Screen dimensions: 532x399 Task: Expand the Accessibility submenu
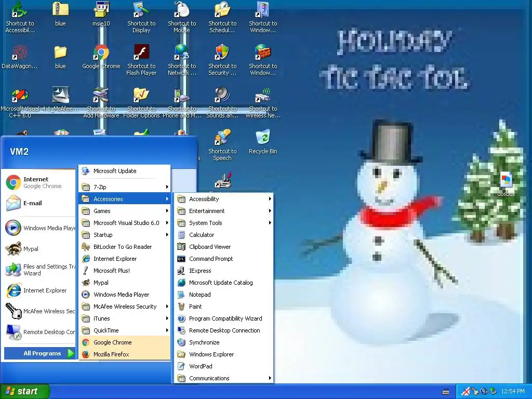(x=223, y=199)
